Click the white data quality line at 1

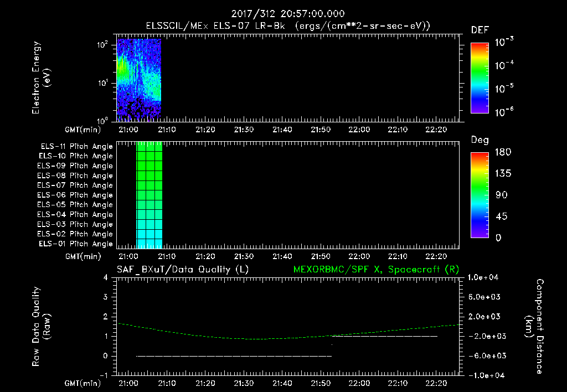tap(384, 336)
